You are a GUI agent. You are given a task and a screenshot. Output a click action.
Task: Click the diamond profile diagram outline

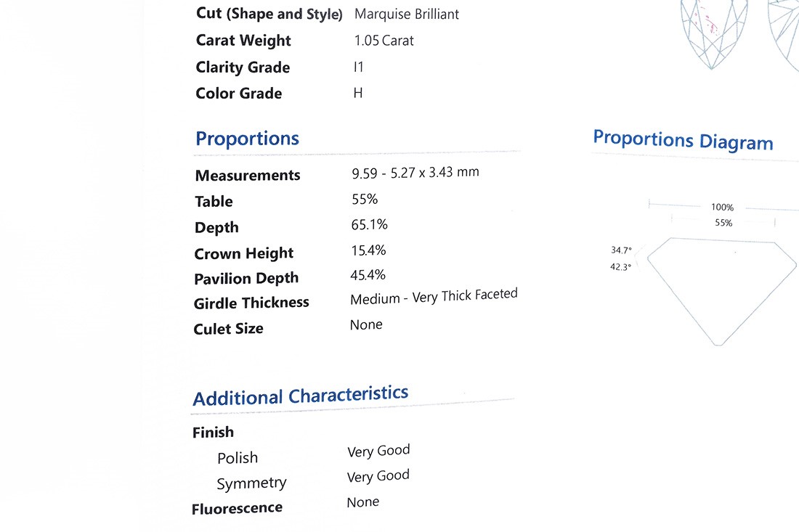click(x=721, y=291)
